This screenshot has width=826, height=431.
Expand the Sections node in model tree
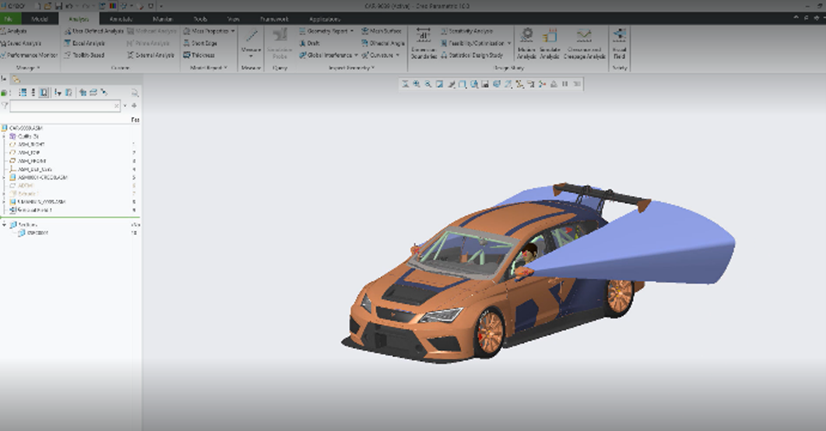(4, 224)
